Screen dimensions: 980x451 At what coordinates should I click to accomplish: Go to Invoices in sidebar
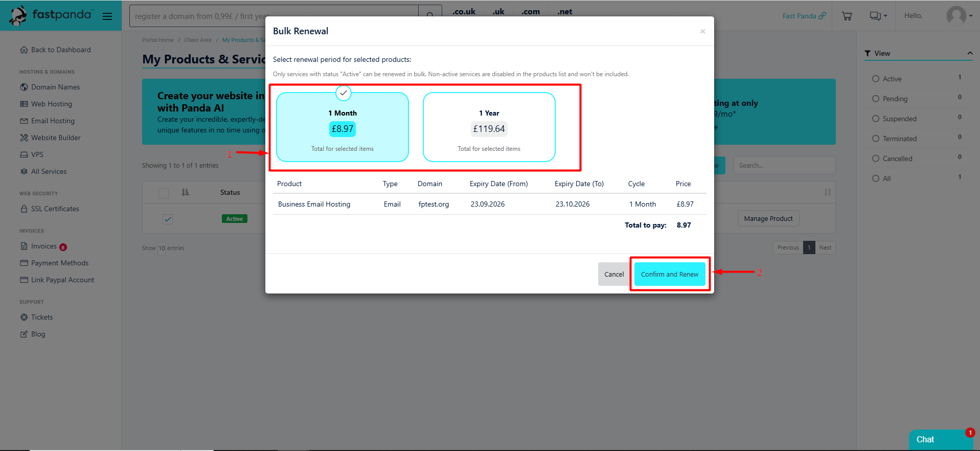[x=43, y=246]
